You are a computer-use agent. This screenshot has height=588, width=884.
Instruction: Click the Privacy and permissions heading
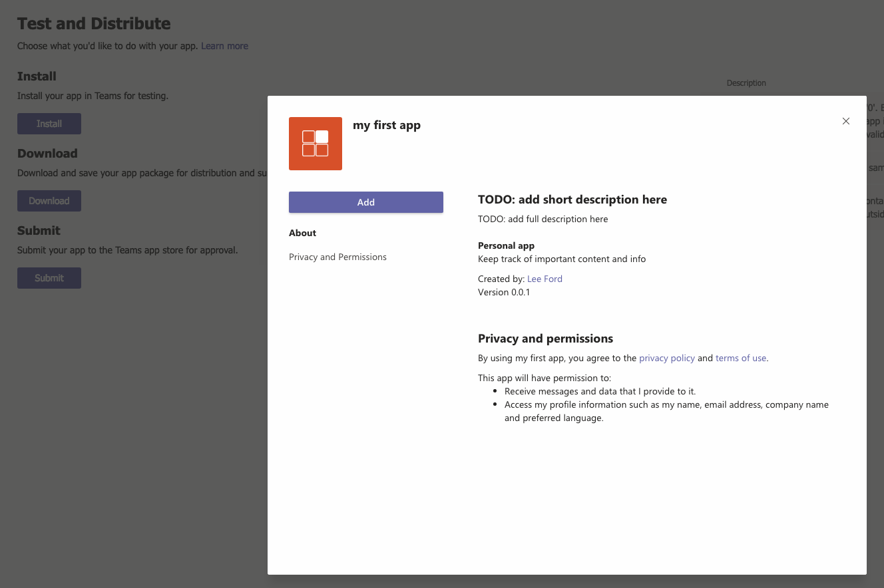(546, 339)
